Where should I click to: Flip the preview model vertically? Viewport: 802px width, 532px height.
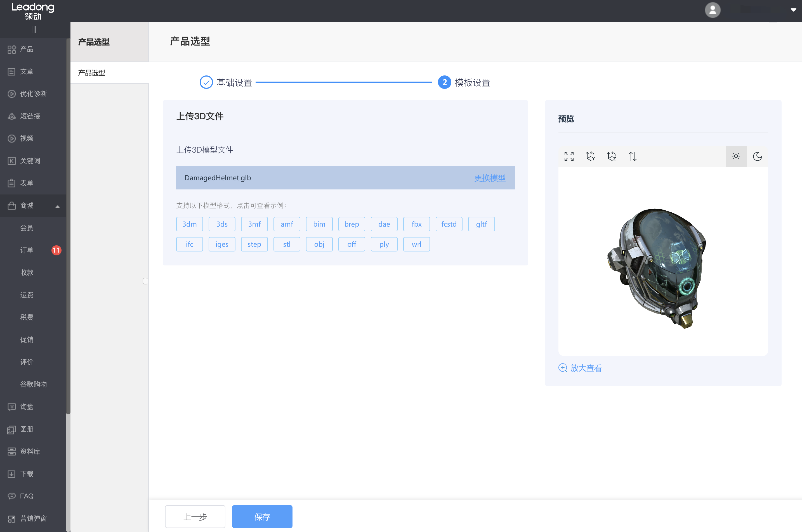coord(632,156)
